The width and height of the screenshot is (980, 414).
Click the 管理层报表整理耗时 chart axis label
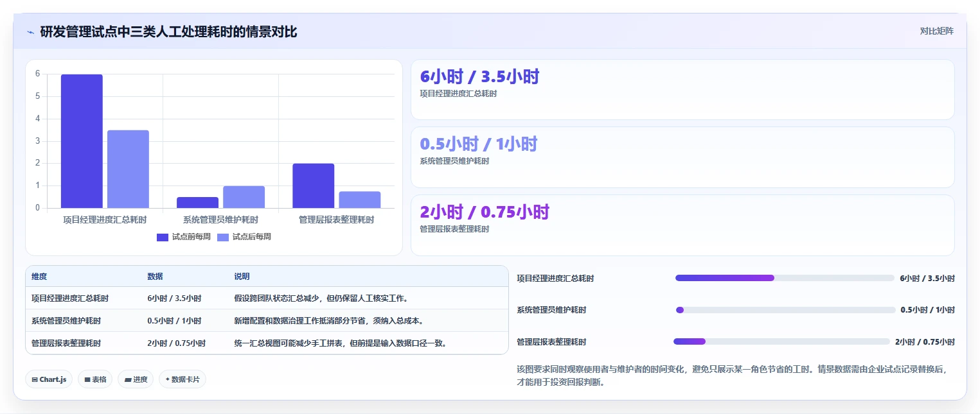[x=336, y=220]
